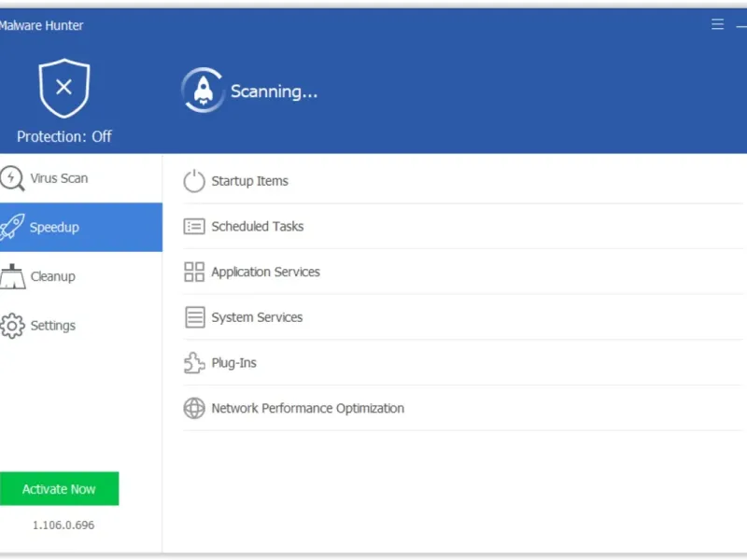Screen dimensions: 747x560
Task: Click the Scanning... status text
Action: 274,91
